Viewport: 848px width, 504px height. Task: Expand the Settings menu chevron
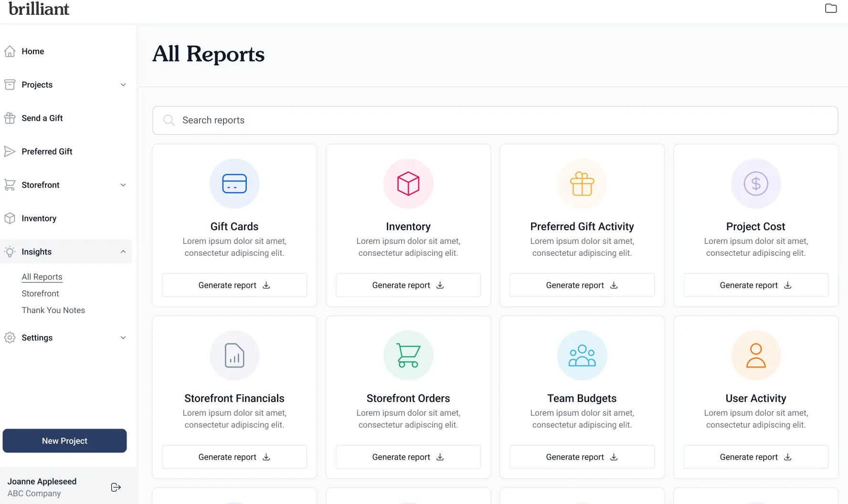coord(123,338)
